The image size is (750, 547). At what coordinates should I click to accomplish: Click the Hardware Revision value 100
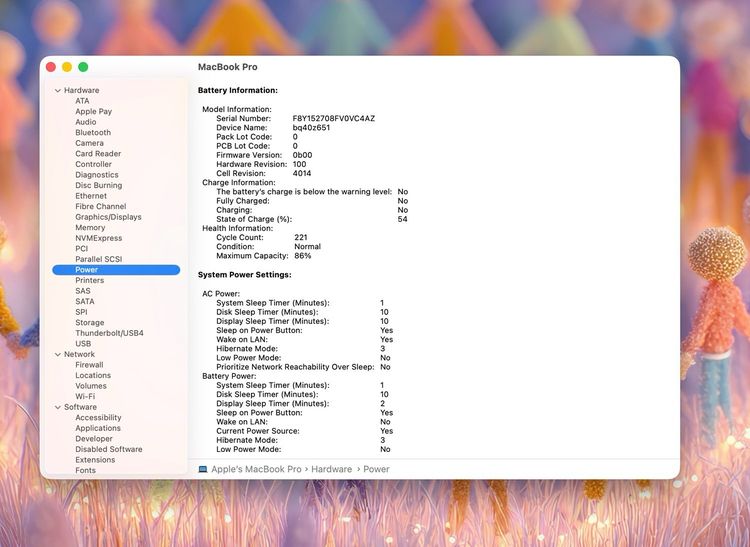[299, 164]
